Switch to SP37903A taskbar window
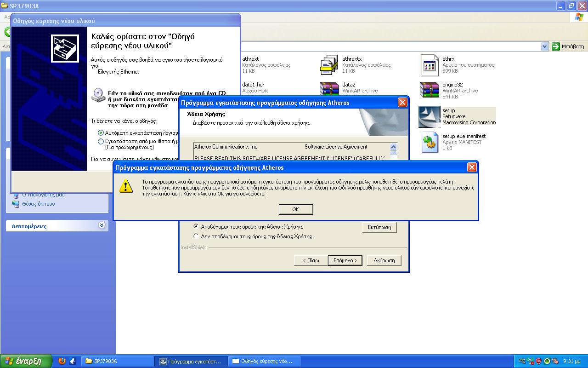Screen dimensions: 588x368 click(x=118, y=361)
